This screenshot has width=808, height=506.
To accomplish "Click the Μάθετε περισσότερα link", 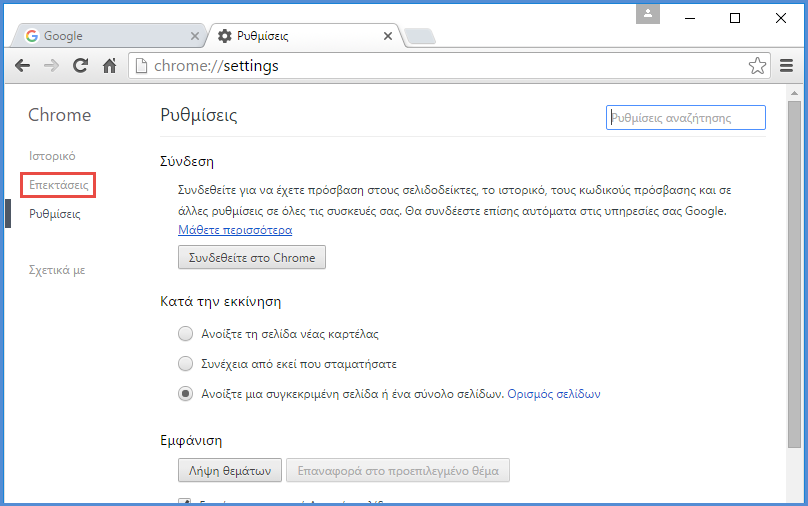I will point(235,230).
